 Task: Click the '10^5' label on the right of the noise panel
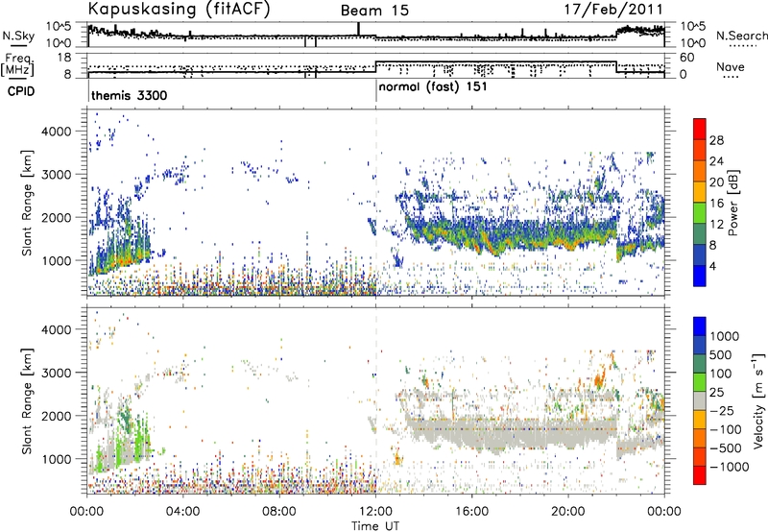tap(693, 27)
